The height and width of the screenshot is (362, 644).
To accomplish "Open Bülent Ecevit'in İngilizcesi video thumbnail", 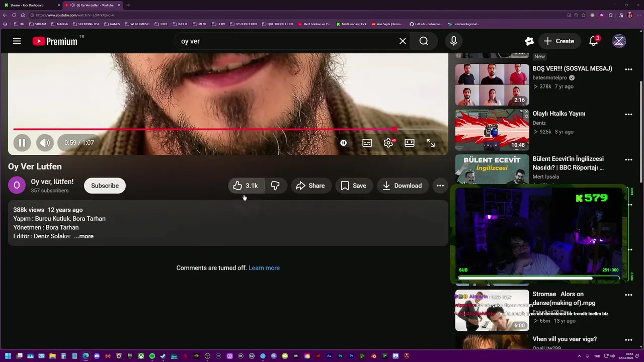I will [x=492, y=169].
